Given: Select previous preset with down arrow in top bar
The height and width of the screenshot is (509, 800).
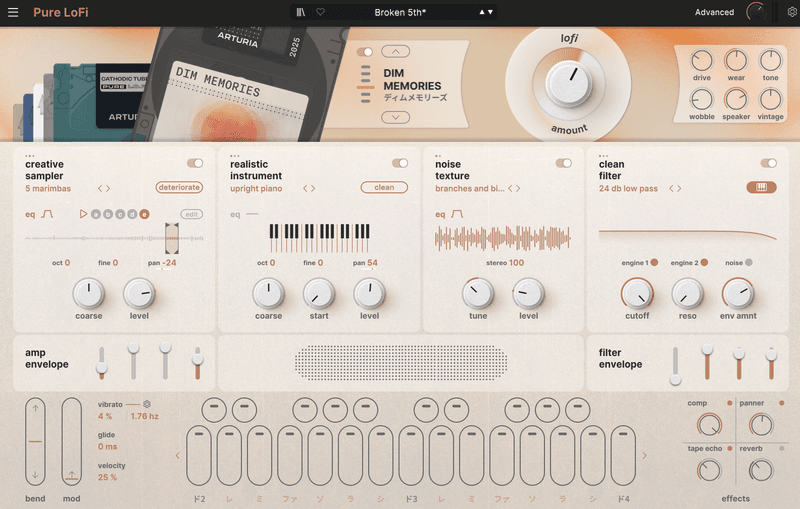Looking at the screenshot, I should pos(490,12).
